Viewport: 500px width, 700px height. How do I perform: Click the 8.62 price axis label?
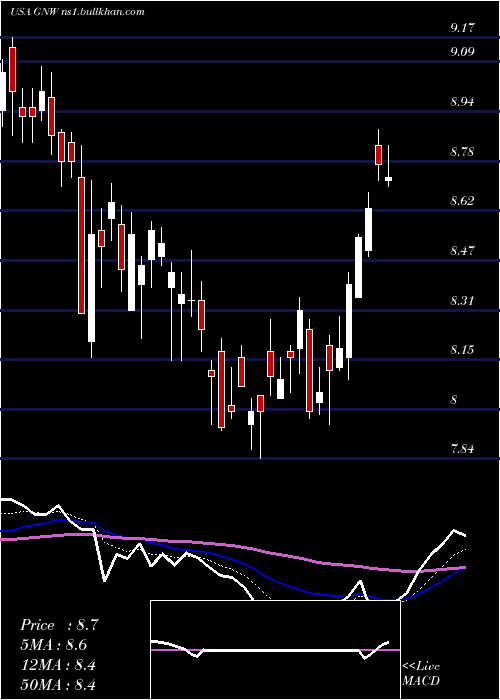coord(462,201)
